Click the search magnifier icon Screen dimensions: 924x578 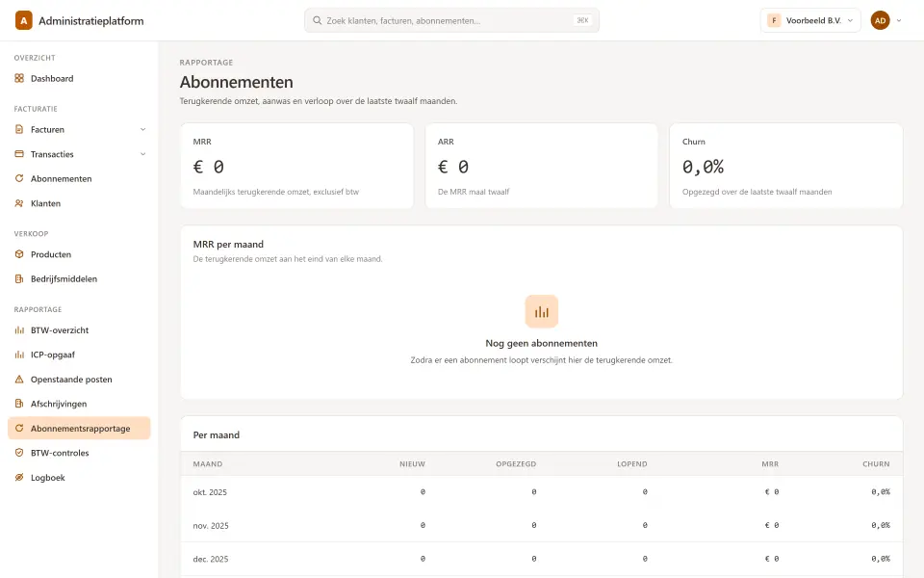pyautogui.click(x=317, y=20)
